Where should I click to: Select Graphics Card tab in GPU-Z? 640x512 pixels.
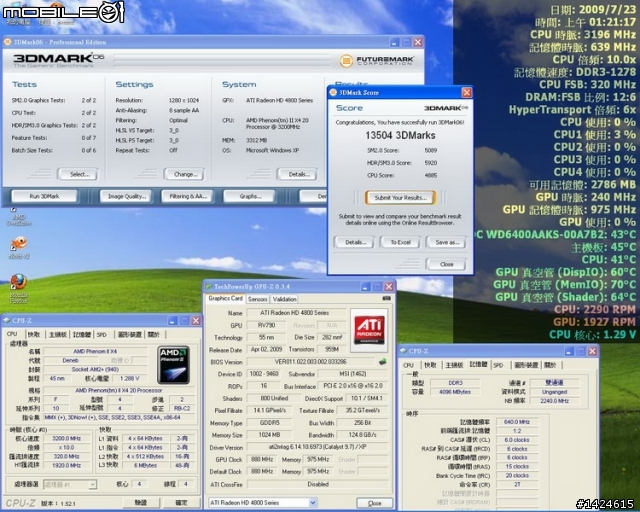click(225, 298)
